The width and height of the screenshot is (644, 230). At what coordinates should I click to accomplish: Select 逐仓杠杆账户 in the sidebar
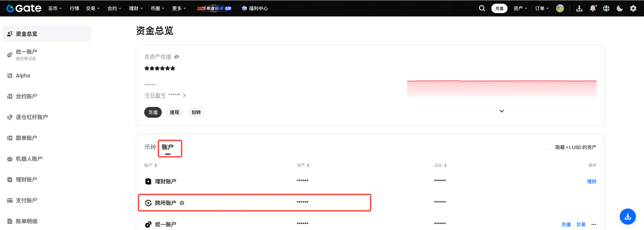32,117
